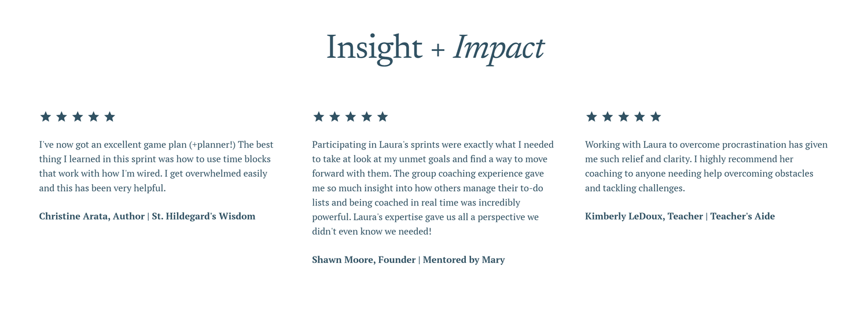
Task: Click the italic word "Impact" in heading
Action: click(x=498, y=47)
